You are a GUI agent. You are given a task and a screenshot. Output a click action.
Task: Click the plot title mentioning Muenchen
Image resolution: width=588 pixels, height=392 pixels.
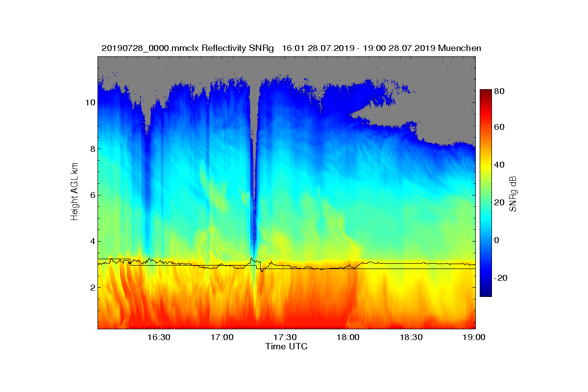[291, 48]
